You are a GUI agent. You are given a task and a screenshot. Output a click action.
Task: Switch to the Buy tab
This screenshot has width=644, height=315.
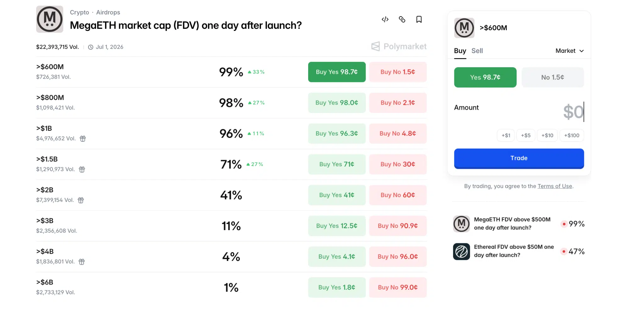pos(460,51)
